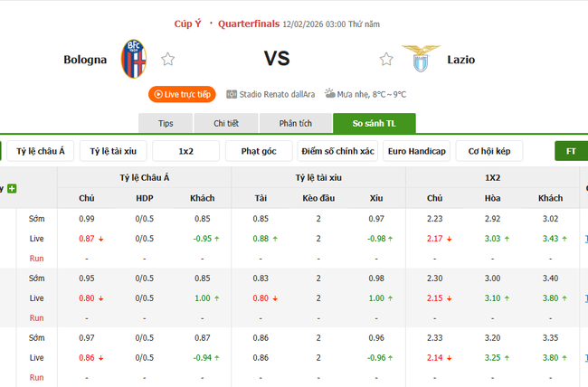Click the green FT button
Image resolution: width=588 pixels, height=387 pixels.
click(x=571, y=151)
